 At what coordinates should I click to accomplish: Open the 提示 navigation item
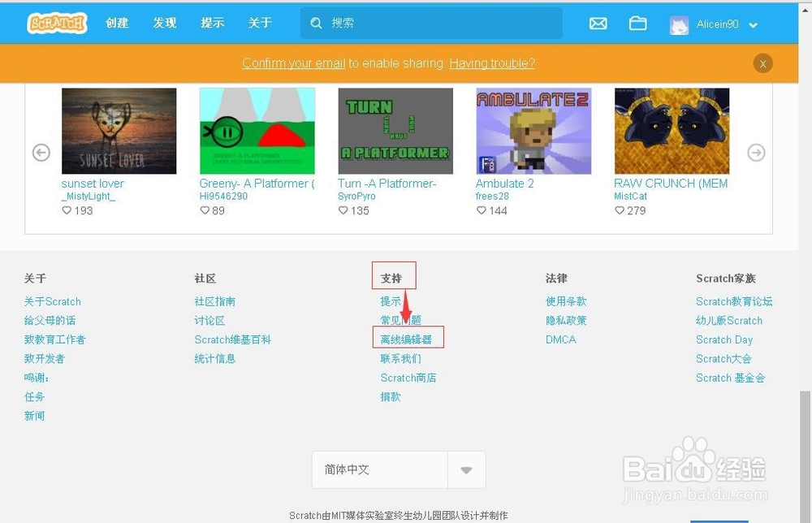pyautogui.click(x=212, y=23)
